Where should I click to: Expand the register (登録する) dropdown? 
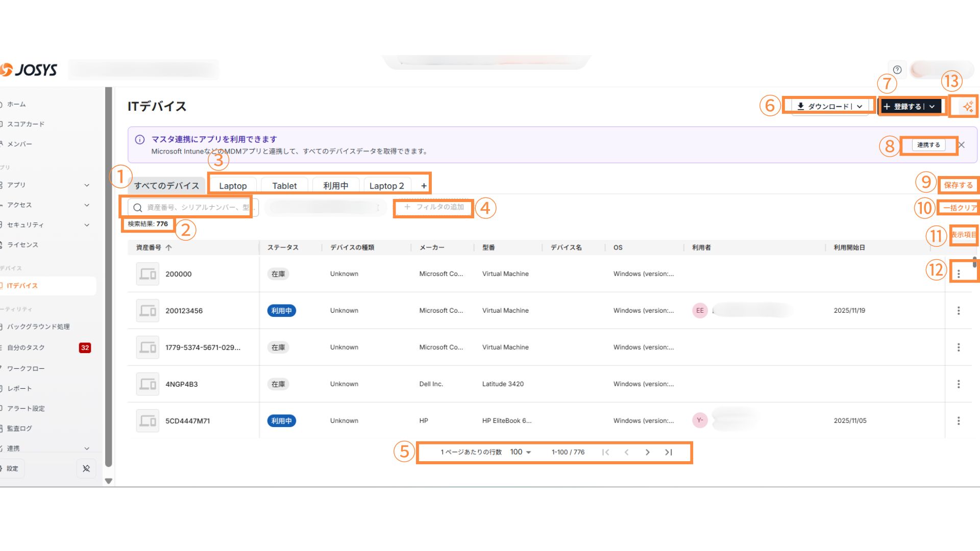click(x=932, y=106)
